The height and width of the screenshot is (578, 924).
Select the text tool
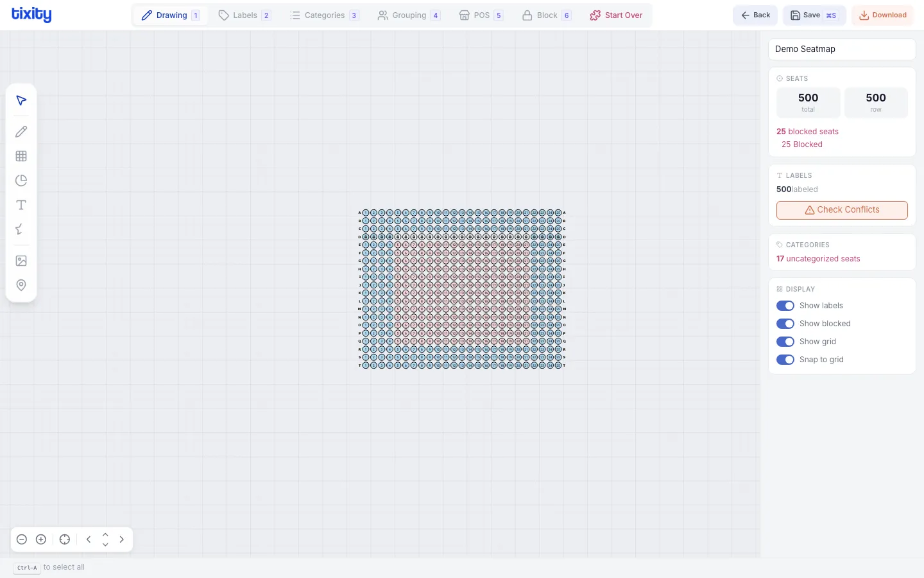coord(21,205)
